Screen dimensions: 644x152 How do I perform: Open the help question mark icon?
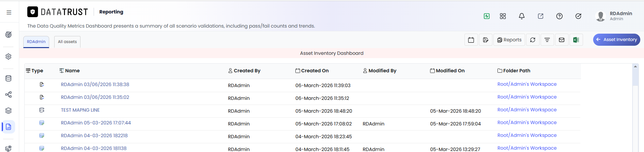(x=559, y=16)
